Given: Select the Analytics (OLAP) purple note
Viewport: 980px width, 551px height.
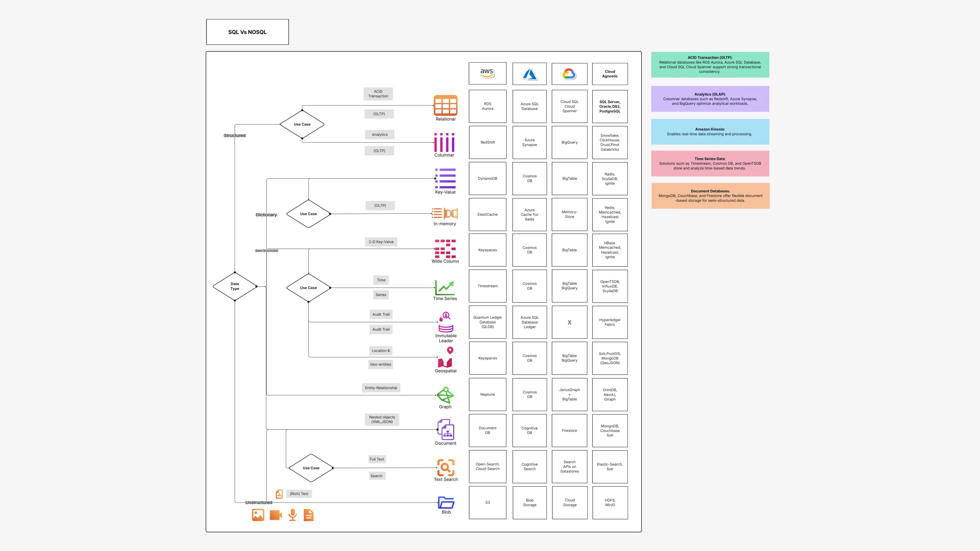Looking at the screenshot, I should pyautogui.click(x=710, y=99).
